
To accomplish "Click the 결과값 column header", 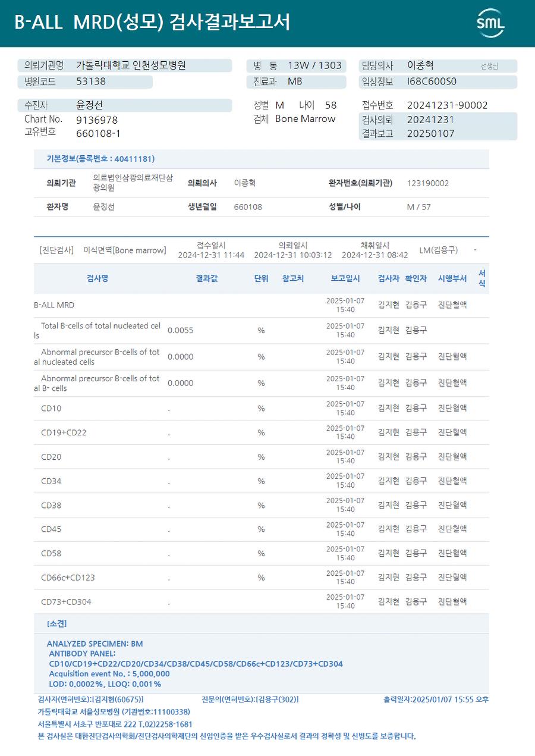I will point(207,278).
